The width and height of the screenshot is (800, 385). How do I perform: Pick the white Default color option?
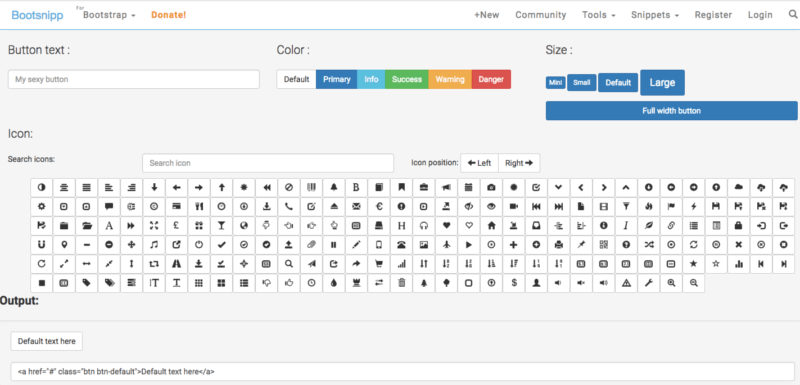tap(296, 80)
